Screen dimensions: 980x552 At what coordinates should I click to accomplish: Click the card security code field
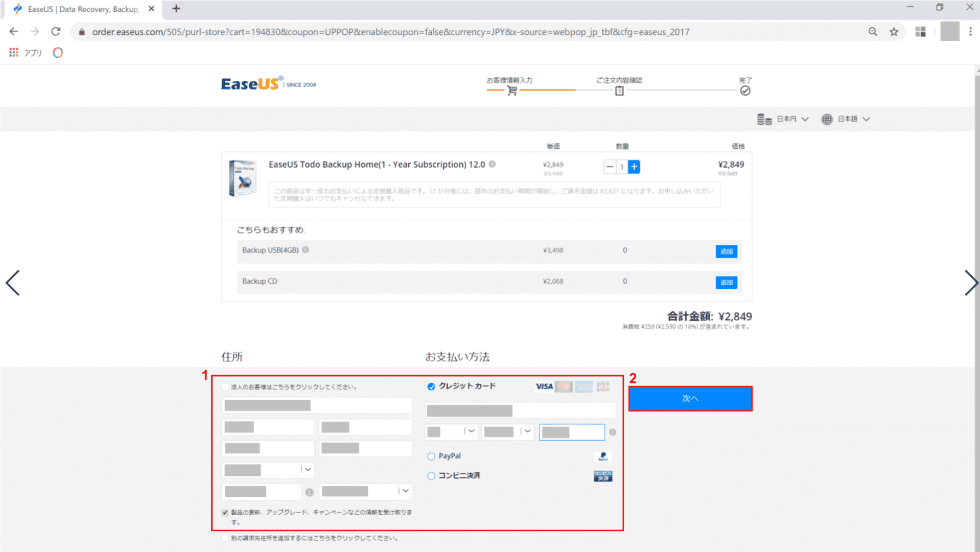coord(572,432)
